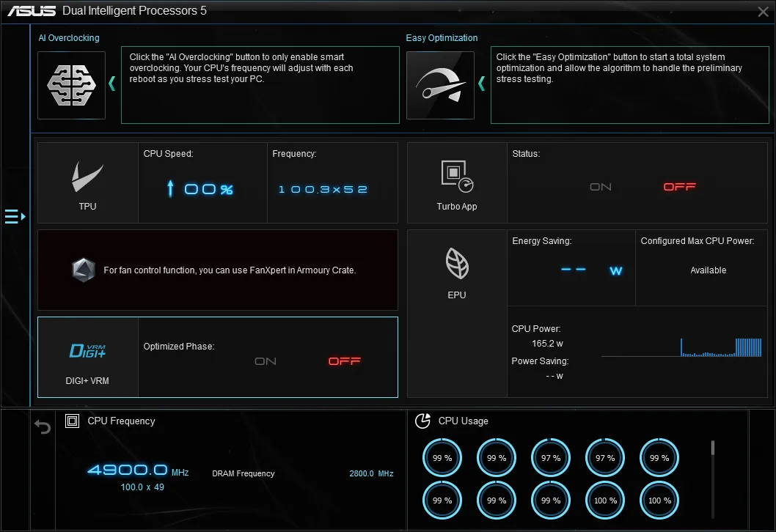
Task: Set Optimized Phase to OFF
Action: [x=345, y=361]
